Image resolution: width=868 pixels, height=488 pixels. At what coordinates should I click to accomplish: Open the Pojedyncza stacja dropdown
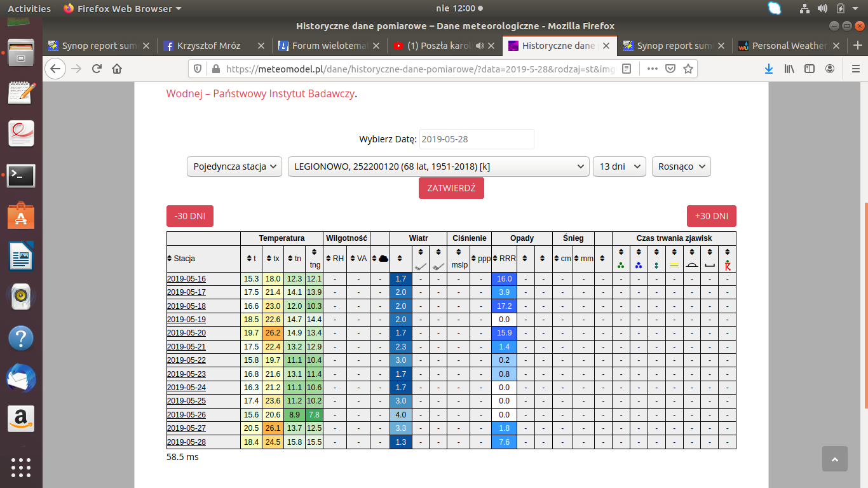pos(234,166)
